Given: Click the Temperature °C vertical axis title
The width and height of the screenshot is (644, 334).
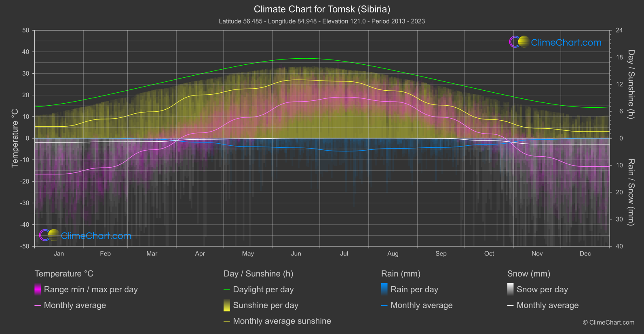Looking at the screenshot, I should point(15,138).
